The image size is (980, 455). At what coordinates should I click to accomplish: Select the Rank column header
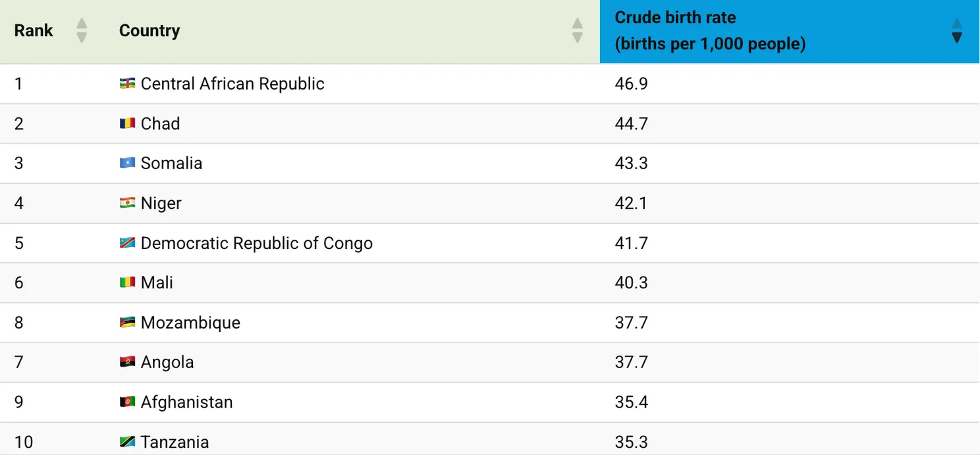[x=34, y=30]
